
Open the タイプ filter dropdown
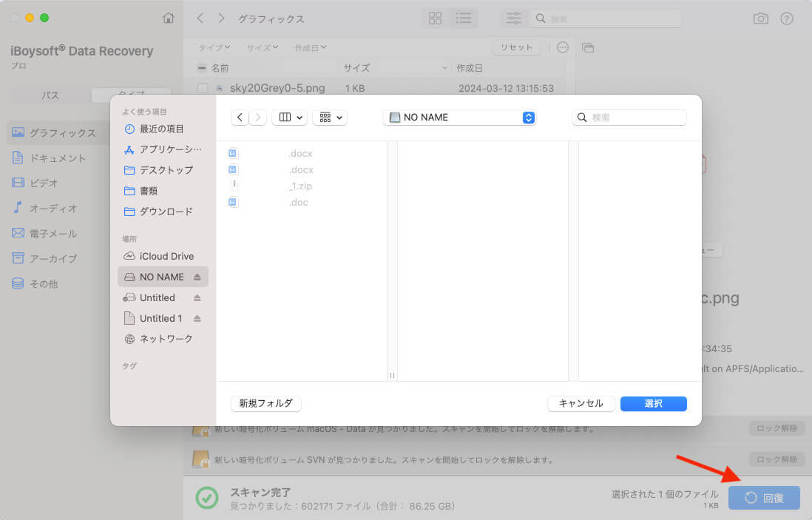coord(214,47)
